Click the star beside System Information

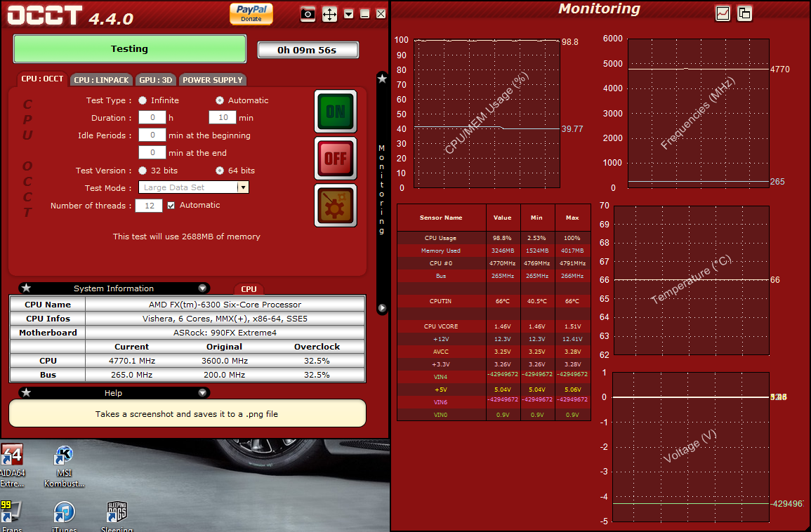(27, 288)
